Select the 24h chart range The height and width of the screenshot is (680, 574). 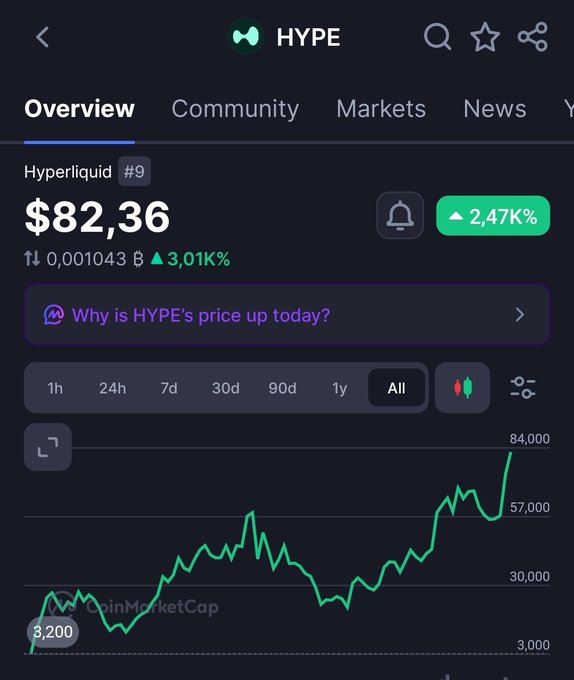pyautogui.click(x=112, y=388)
